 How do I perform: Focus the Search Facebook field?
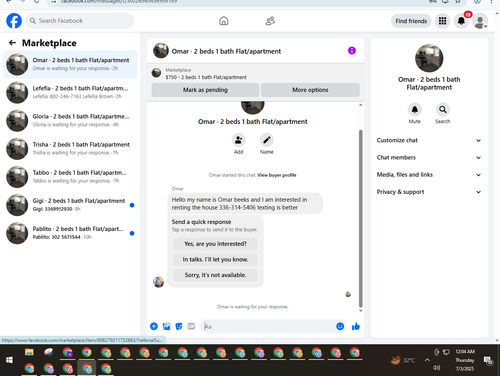[x=80, y=21]
